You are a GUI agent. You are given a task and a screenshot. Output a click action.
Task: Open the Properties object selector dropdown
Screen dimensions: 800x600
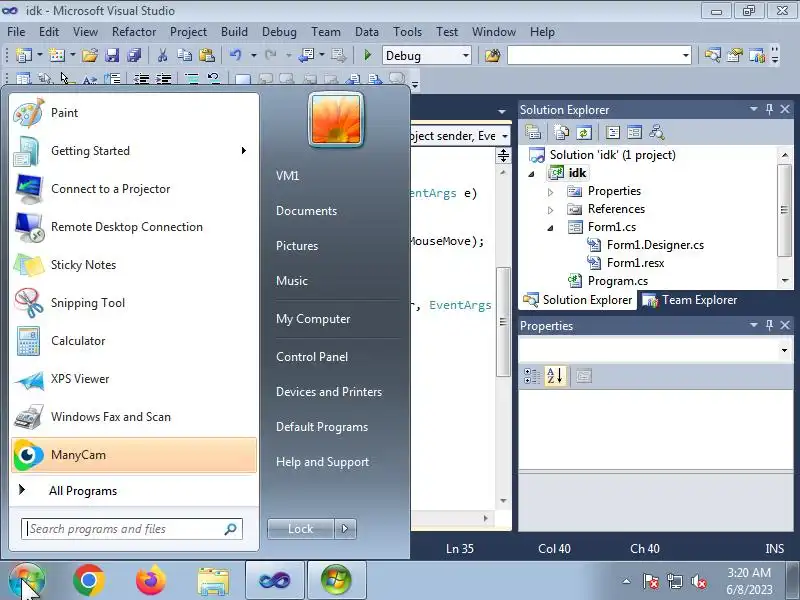coord(784,350)
